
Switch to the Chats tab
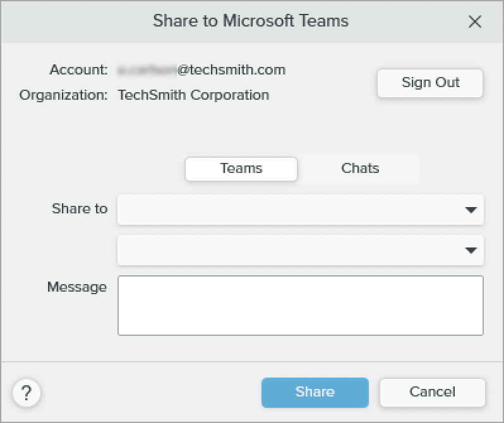[360, 169]
